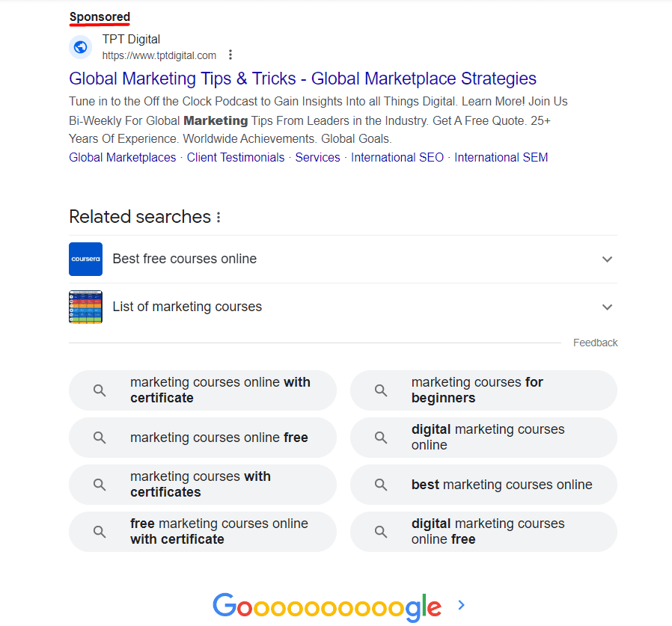Collapse the Best free courses online chevron
This screenshot has width=672, height=626.
coord(607,258)
